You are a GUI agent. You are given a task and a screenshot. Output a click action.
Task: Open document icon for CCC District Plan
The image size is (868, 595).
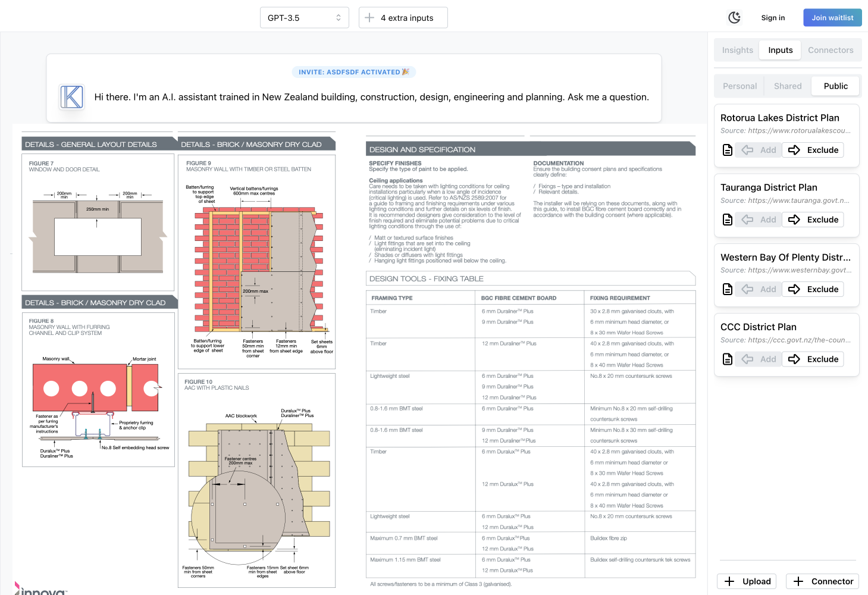[727, 359]
